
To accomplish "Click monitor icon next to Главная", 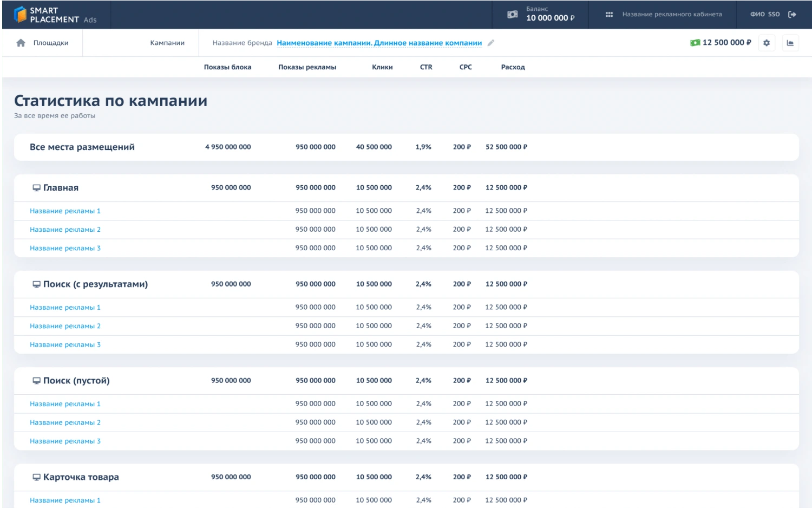I will point(36,188).
